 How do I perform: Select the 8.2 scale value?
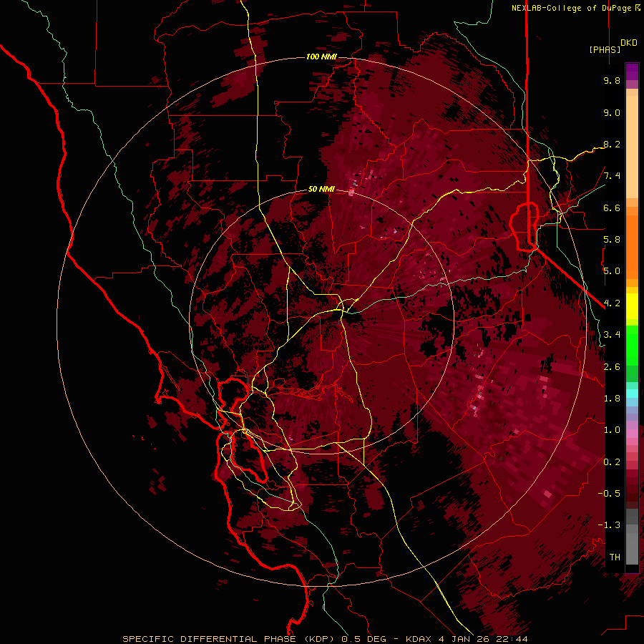tap(612, 144)
